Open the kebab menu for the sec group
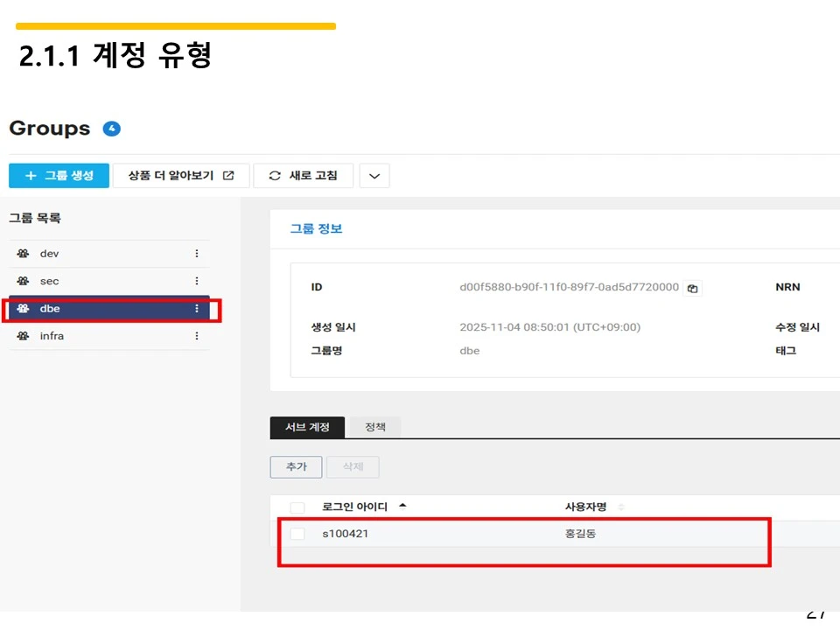The width and height of the screenshot is (840, 630). click(196, 281)
